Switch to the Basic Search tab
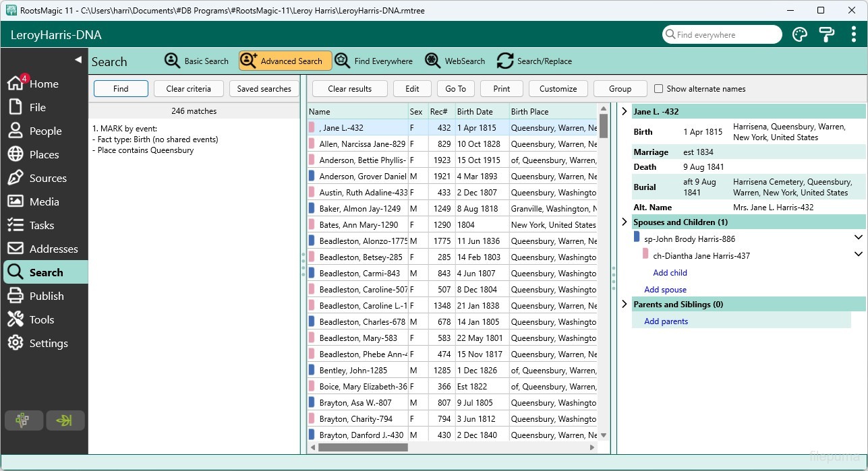The width and height of the screenshot is (868, 471). (197, 61)
